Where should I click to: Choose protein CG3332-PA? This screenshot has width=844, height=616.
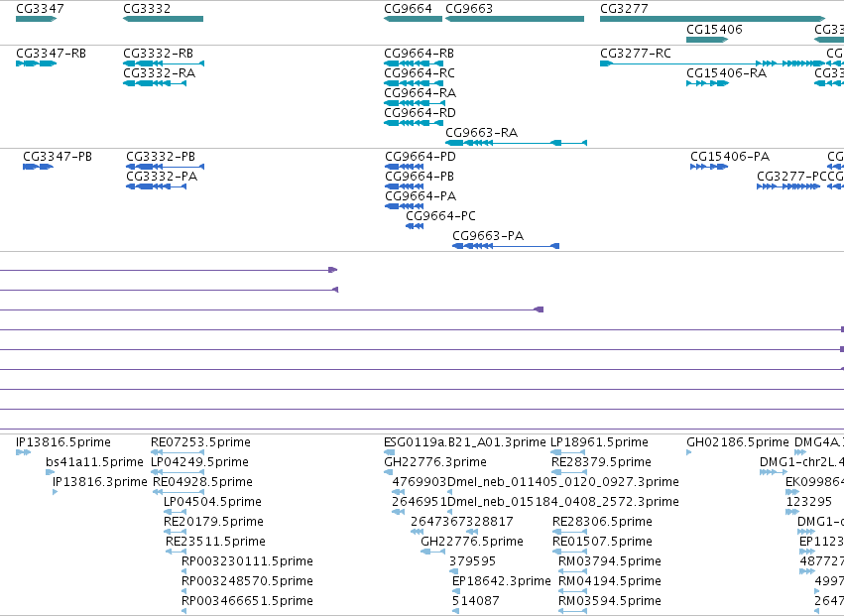tap(162, 177)
